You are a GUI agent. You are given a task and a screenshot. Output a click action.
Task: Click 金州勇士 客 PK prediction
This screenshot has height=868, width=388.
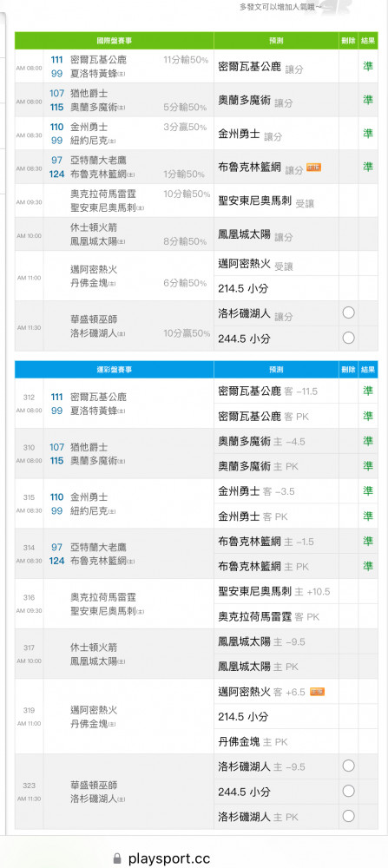[x=253, y=516]
